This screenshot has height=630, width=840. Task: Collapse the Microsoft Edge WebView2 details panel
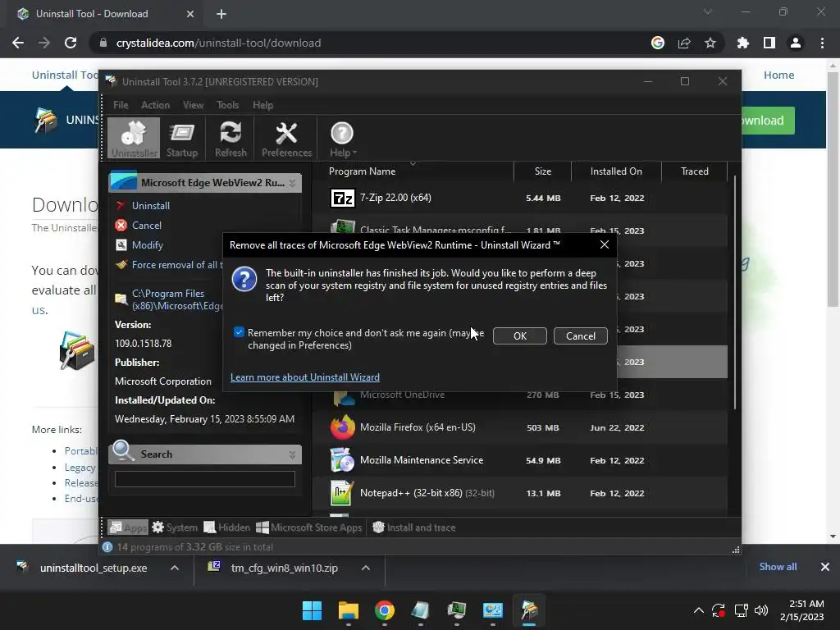tap(293, 183)
